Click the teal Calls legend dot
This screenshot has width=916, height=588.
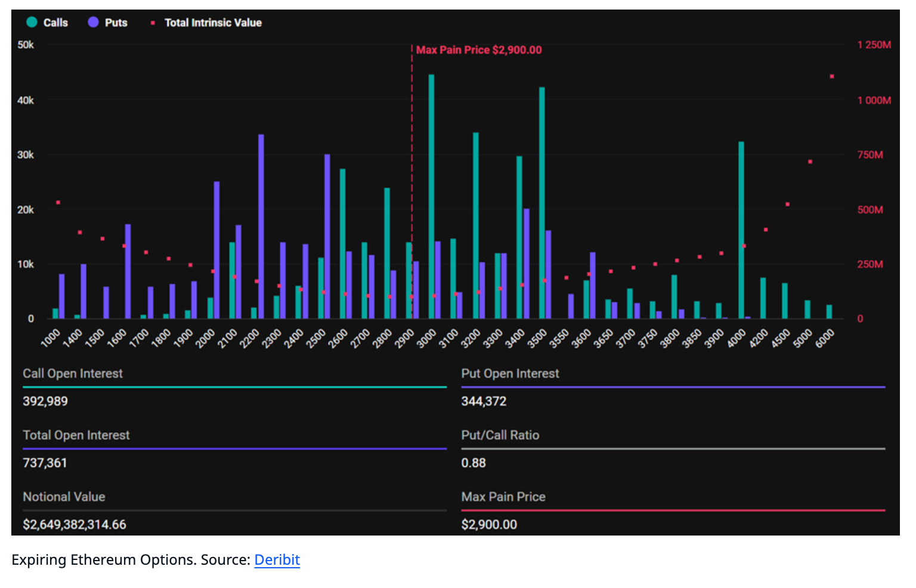(x=32, y=23)
